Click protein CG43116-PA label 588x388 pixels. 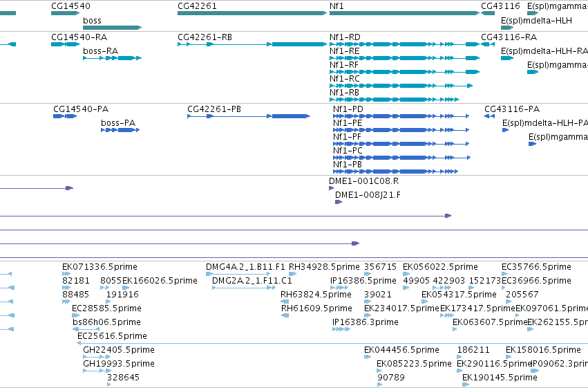tap(512, 109)
